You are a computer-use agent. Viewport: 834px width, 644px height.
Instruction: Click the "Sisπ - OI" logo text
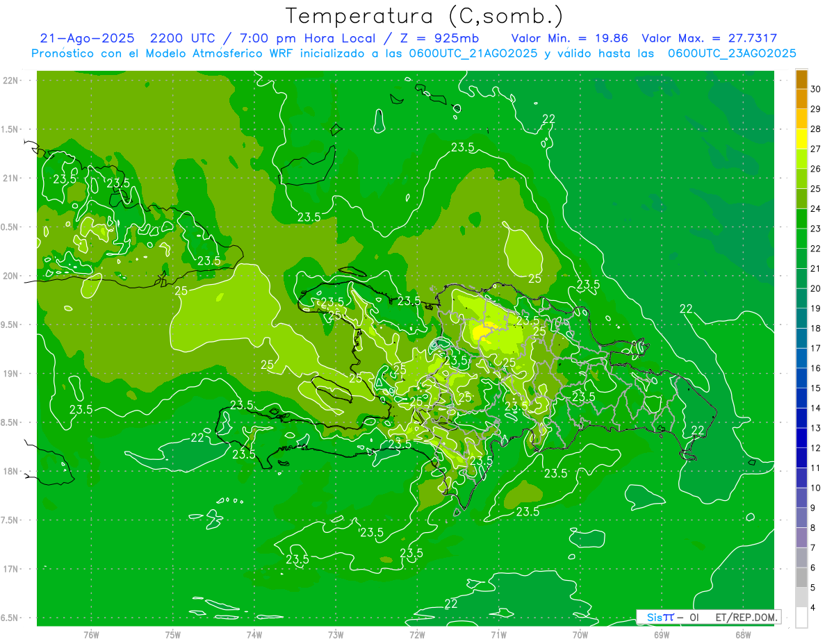pos(672,617)
